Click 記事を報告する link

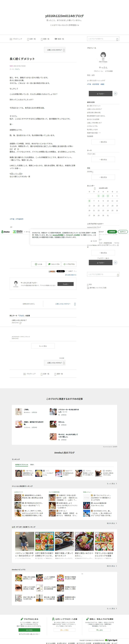71,275
